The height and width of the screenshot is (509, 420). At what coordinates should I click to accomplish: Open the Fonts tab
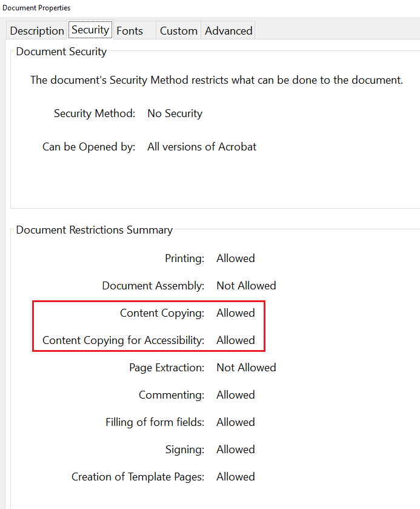tap(129, 30)
